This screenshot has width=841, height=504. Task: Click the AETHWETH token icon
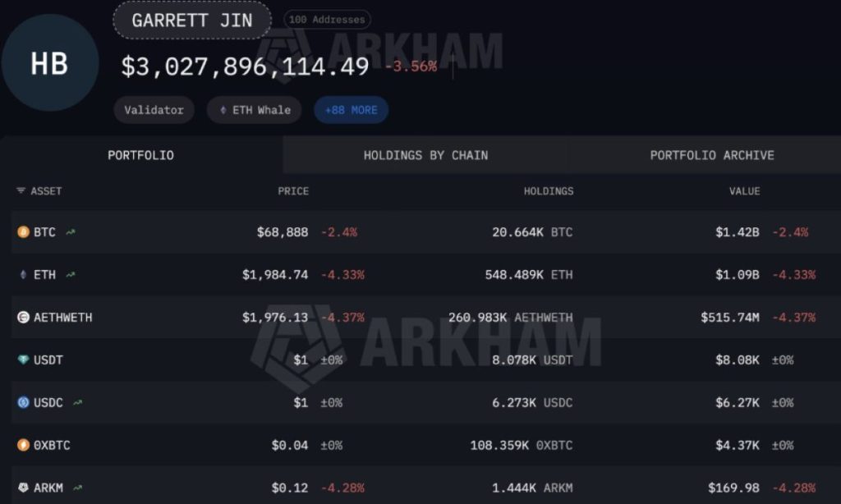point(23,318)
